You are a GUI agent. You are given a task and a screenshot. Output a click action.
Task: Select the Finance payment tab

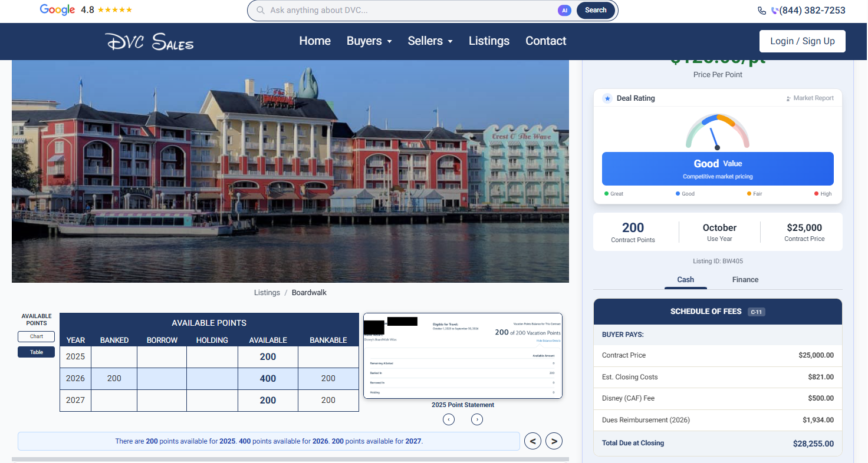point(745,280)
